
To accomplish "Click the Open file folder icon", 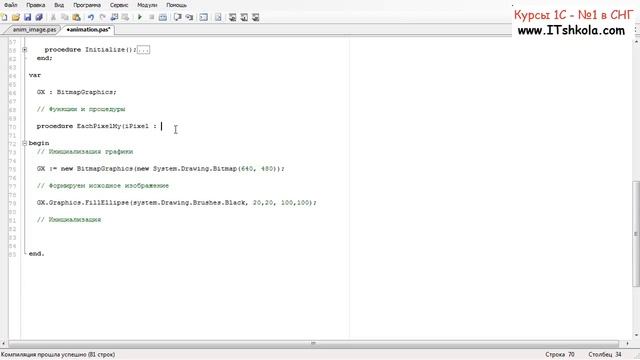I will (x=16, y=17).
